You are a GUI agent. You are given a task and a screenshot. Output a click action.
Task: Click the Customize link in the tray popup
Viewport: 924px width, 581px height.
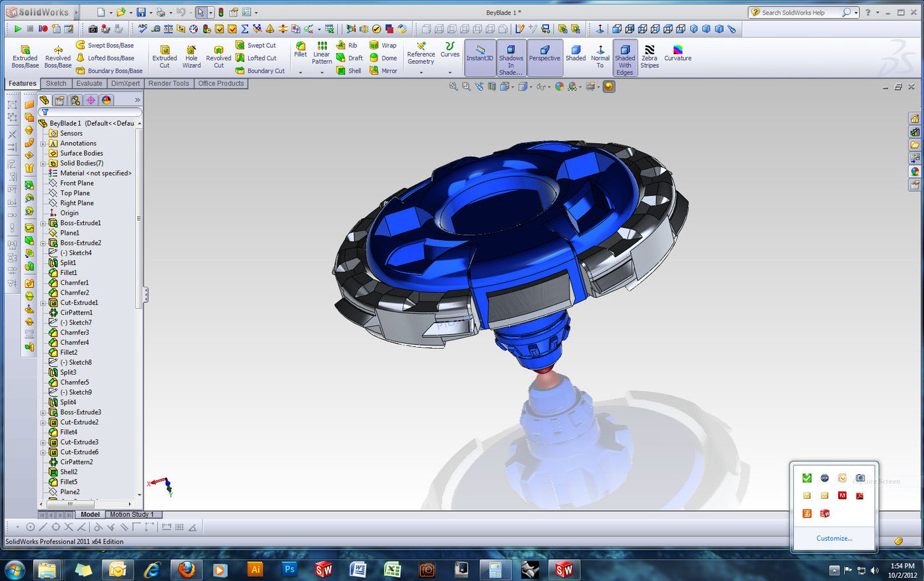click(x=834, y=538)
